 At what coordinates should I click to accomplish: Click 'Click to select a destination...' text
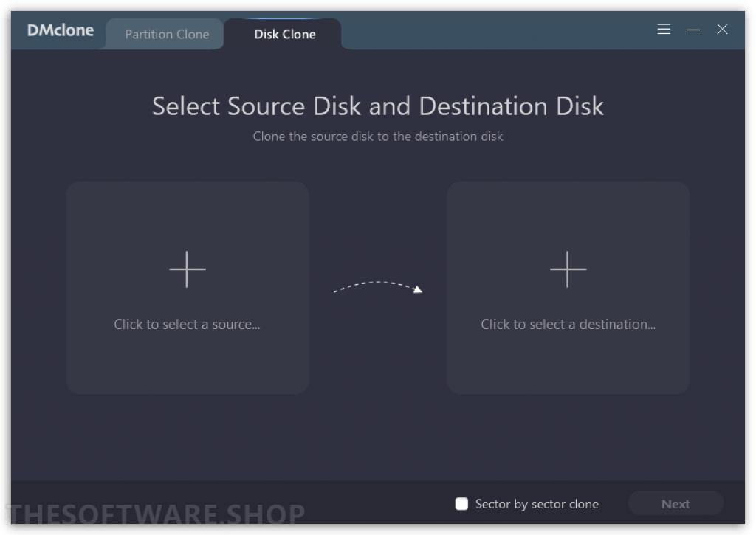pyautogui.click(x=568, y=325)
